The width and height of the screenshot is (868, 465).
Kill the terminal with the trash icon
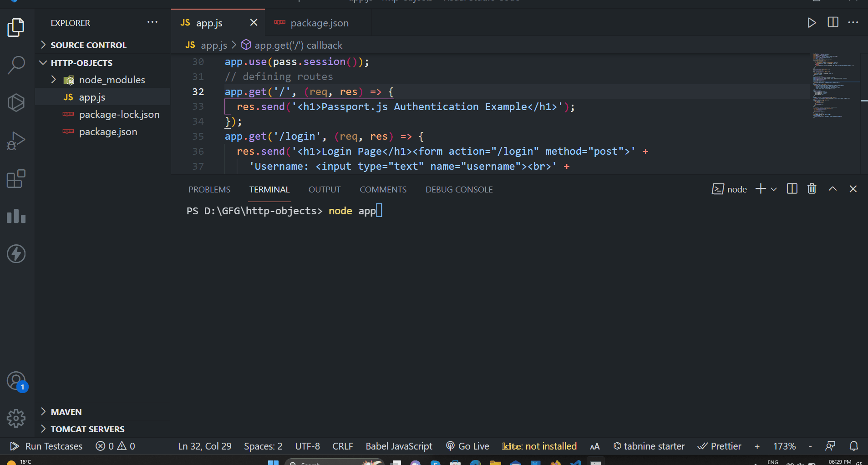tap(812, 188)
